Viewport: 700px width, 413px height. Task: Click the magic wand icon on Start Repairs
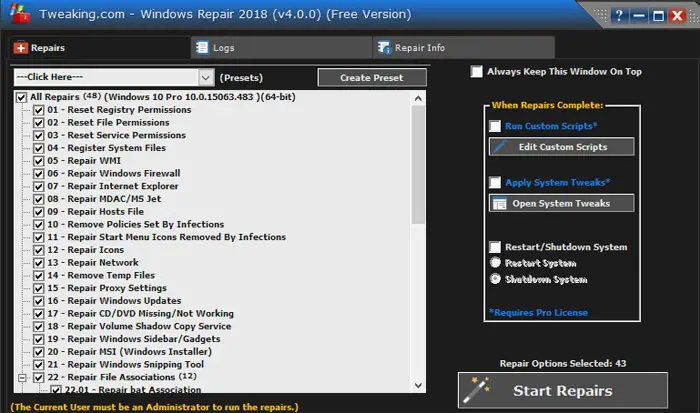[x=476, y=389]
